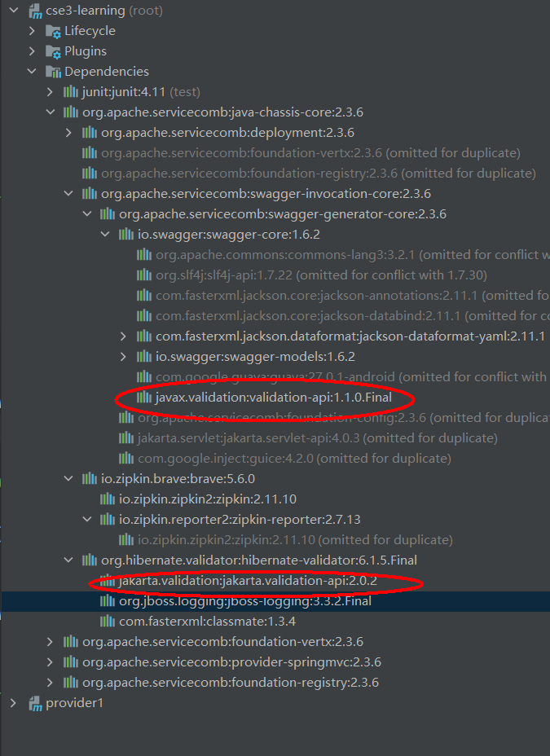This screenshot has width=550, height=756.
Task: Select slf4j-api:1.7.22 conflict entry
Action: [321, 275]
